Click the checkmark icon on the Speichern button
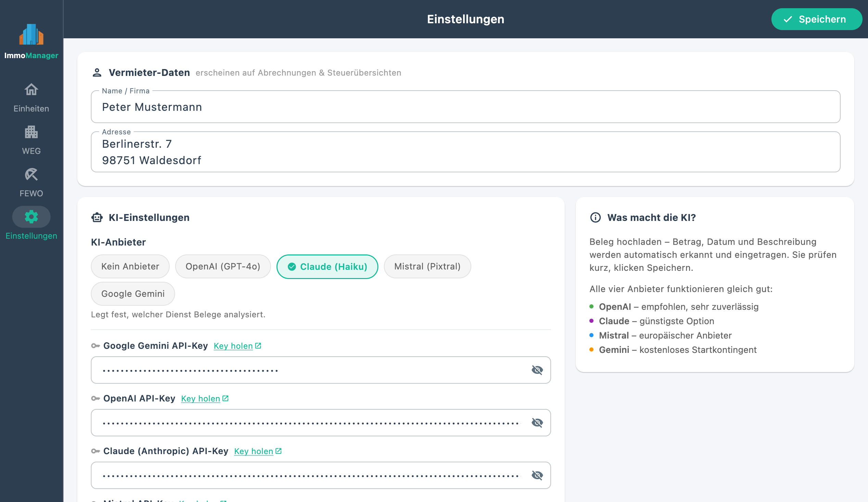The image size is (868, 502). (x=788, y=19)
